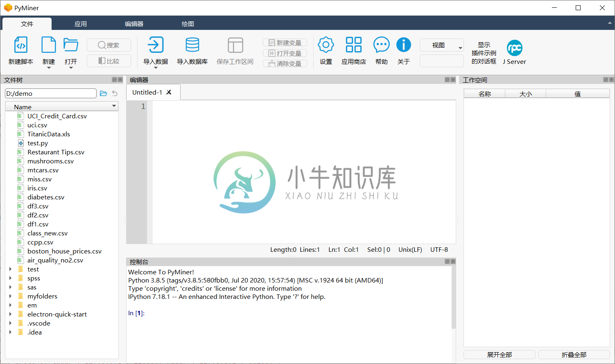The width and height of the screenshot is (615, 364).
Task: Float the workspace (工作空间) panel
Action: pos(606,80)
